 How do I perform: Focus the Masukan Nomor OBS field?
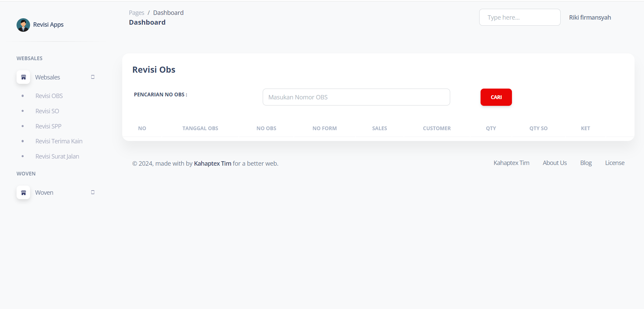point(356,97)
